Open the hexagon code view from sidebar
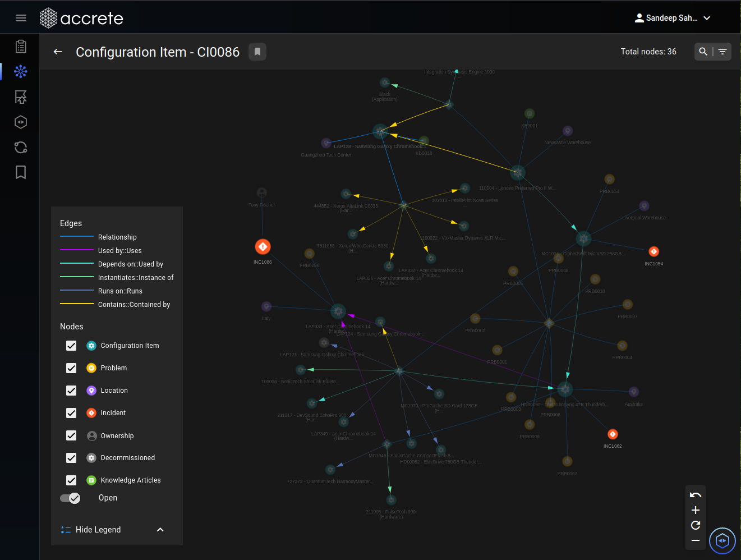Image resolution: width=741 pixels, height=560 pixels. (21, 122)
